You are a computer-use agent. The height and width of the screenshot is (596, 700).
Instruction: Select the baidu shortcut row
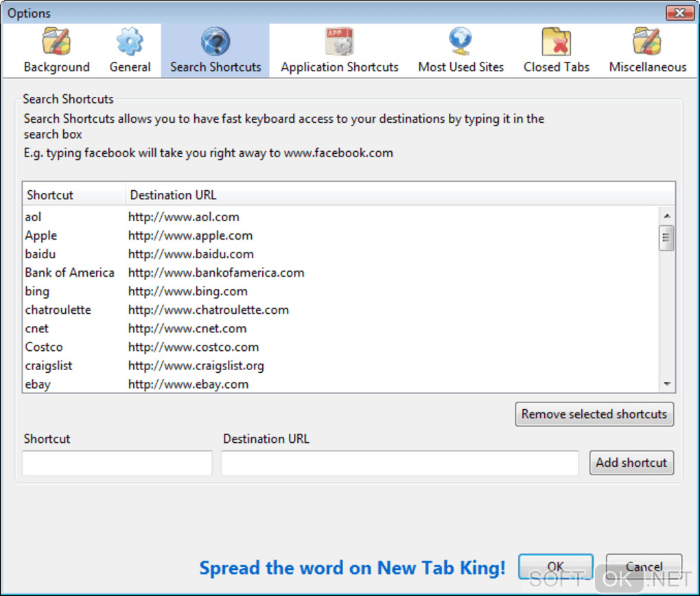pos(340,254)
